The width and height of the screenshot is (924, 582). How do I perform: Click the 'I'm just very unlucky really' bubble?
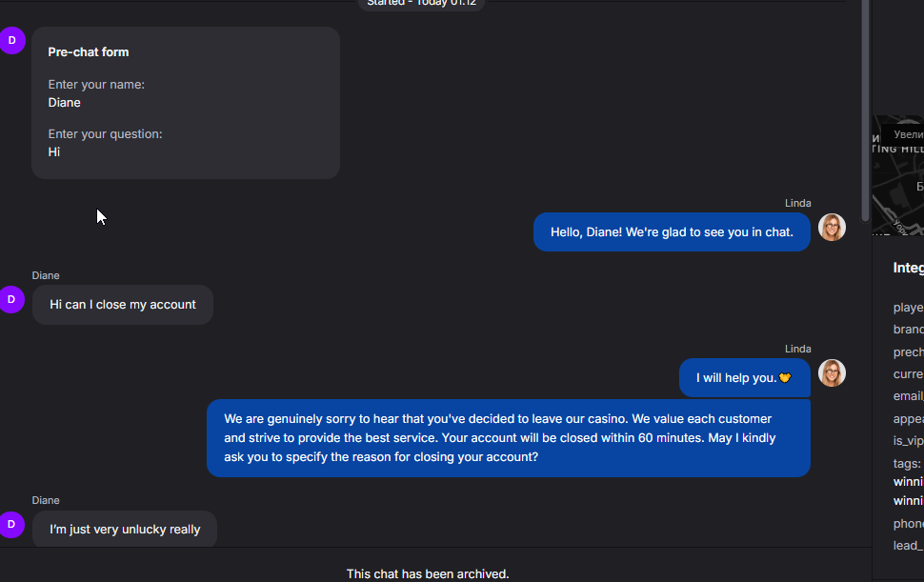point(125,530)
